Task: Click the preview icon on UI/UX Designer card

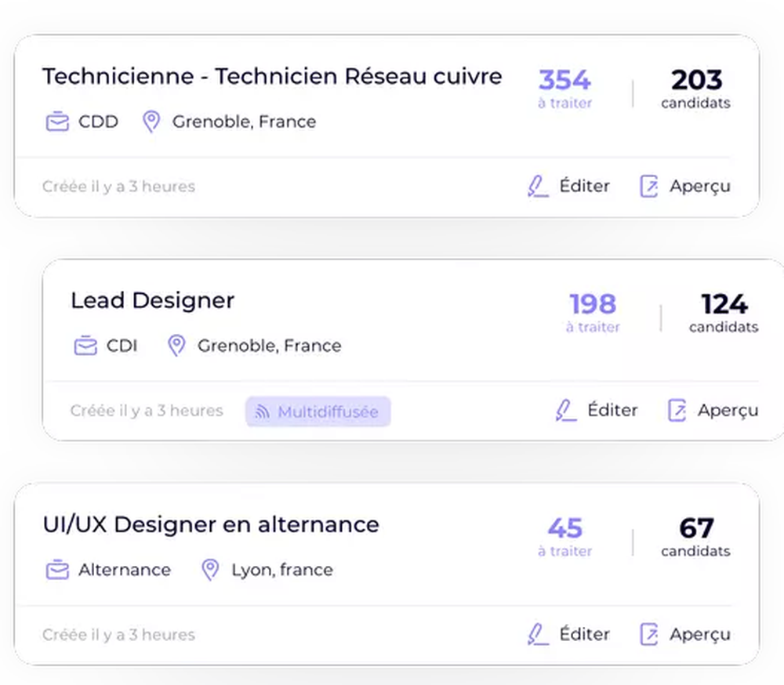Action: coord(649,634)
